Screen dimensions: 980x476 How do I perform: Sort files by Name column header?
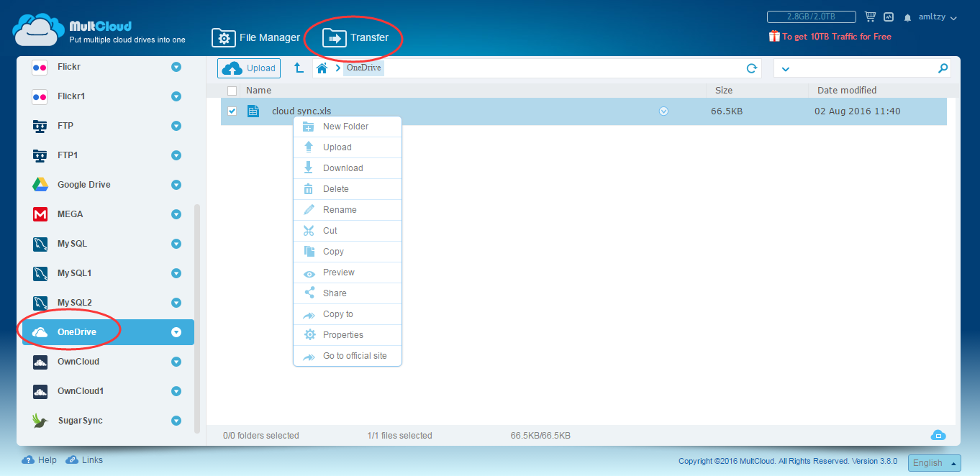pyautogui.click(x=258, y=91)
